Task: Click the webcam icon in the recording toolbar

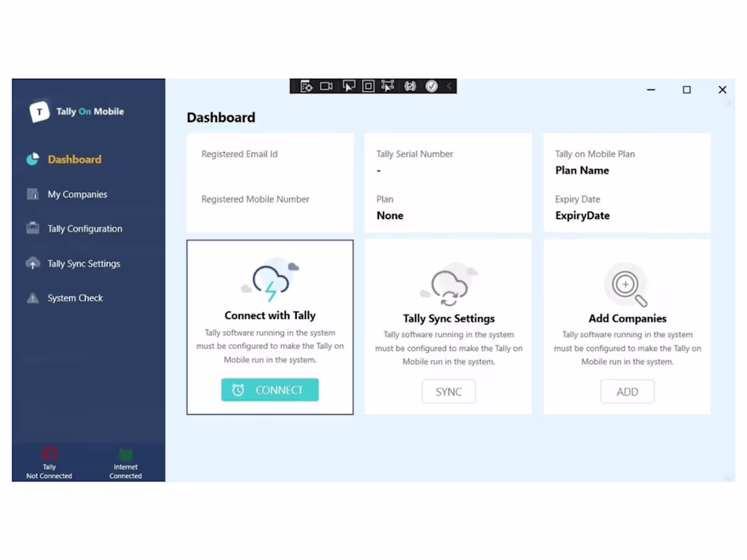Action: tap(326, 86)
